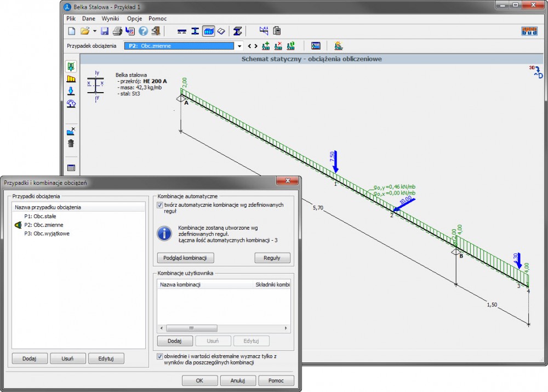Click the Save floppy disk icon
This screenshot has width=548, height=392.
click(105, 31)
